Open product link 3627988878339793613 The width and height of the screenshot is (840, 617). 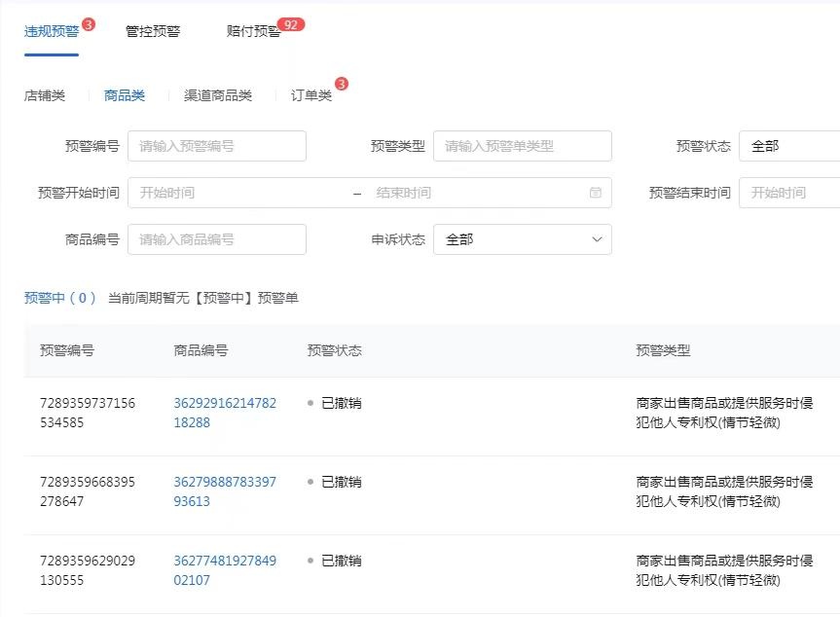tap(225, 491)
